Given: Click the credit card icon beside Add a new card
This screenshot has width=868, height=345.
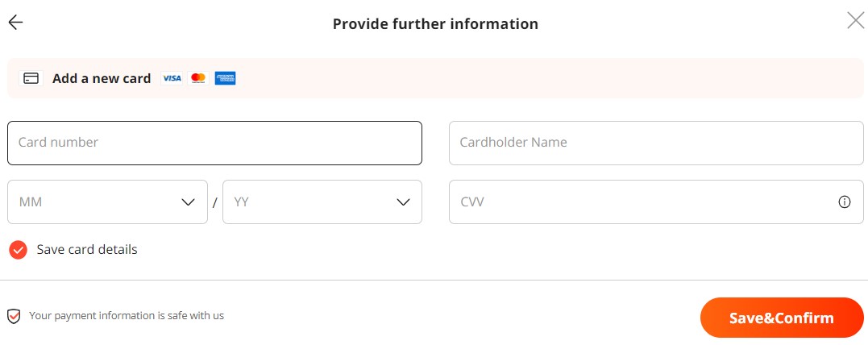Looking at the screenshot, I should 31,78.
